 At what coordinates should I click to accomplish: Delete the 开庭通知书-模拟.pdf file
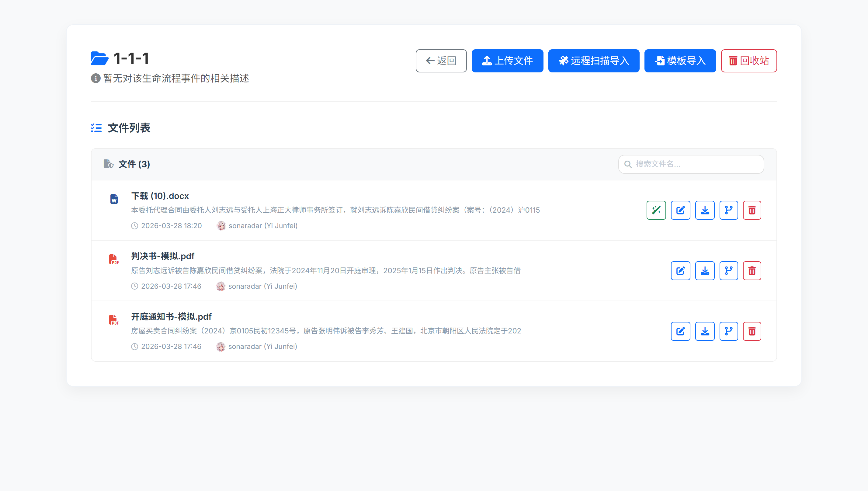click(x=752, y=331)
